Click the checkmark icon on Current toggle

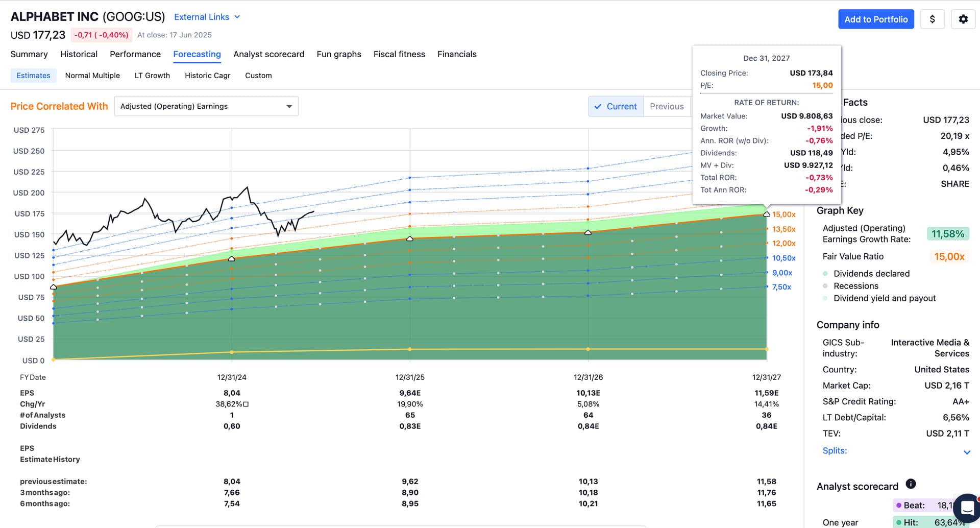coord(598,106)
